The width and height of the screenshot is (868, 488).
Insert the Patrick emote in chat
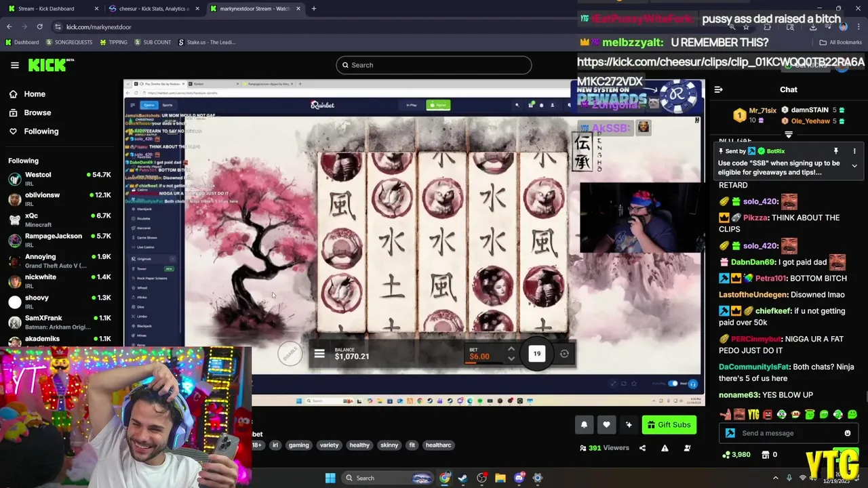[726, 415]
